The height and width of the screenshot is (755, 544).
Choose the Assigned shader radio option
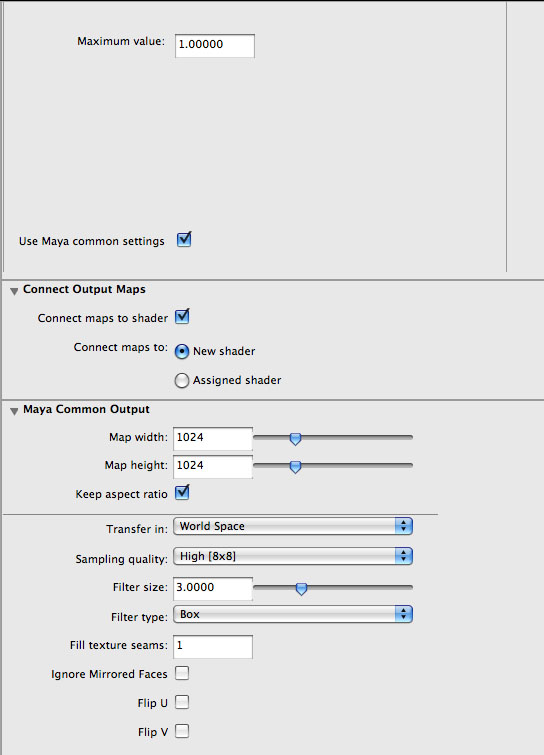[x=181, y=380]
